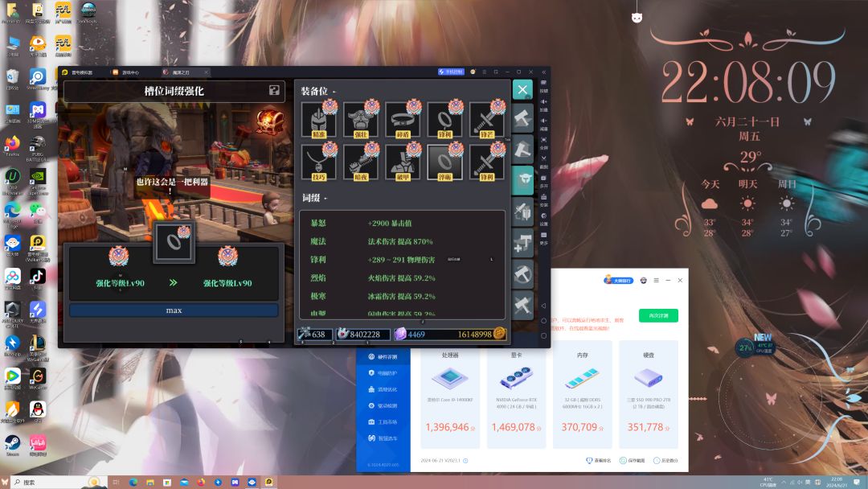Screen dimensions: 868x489
Task: Open the hammer with plus sign tab
Action: click(522, 243)
